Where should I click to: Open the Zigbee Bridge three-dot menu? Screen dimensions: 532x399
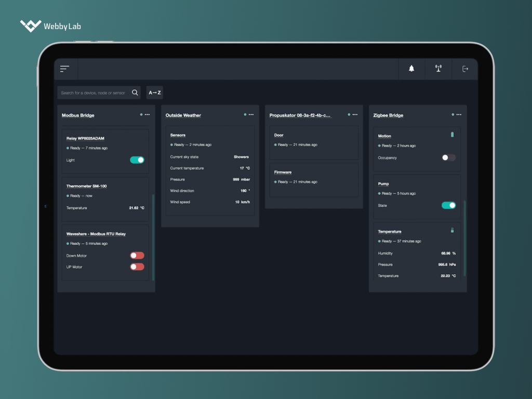coord(459,114)
